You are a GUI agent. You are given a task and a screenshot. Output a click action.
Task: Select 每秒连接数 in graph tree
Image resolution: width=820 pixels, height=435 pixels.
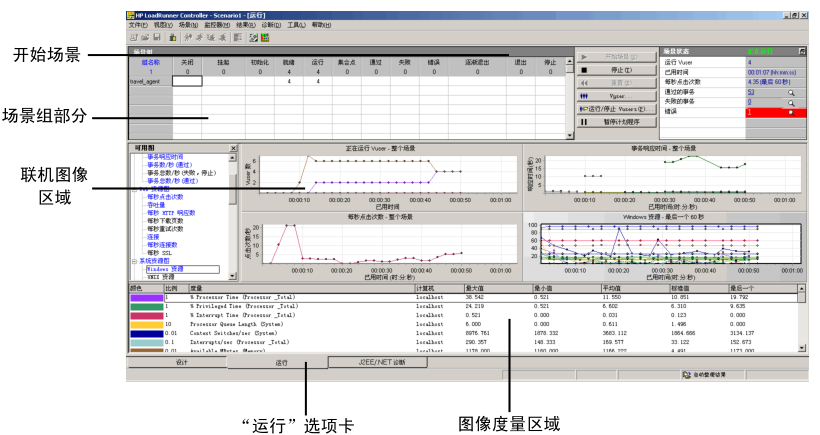[162, 245]
